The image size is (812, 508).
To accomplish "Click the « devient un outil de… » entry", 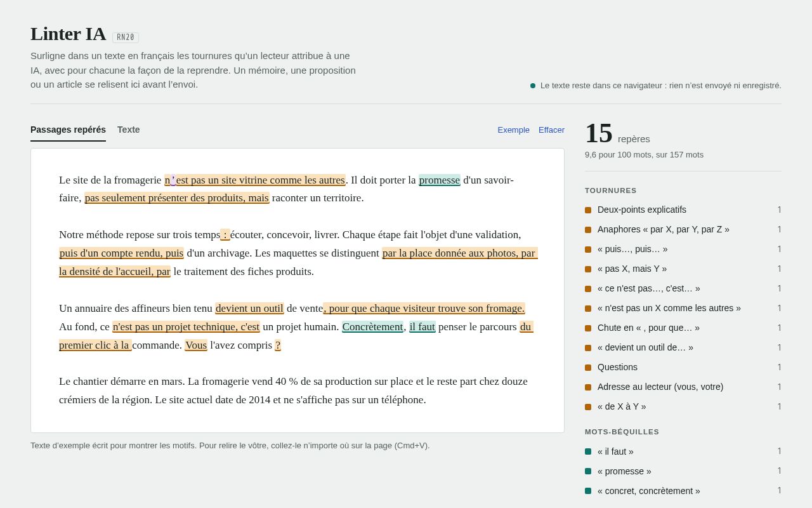I will [x=683, y=348].
